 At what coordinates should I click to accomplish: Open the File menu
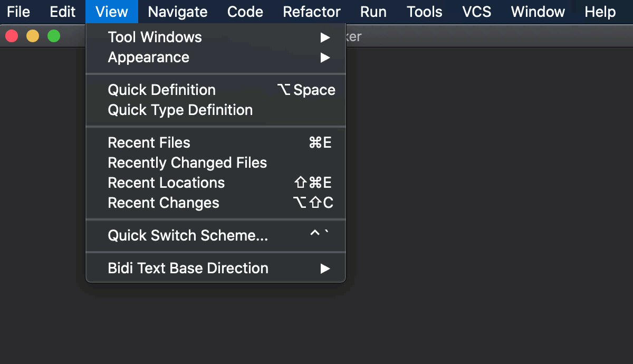[18, 12]
